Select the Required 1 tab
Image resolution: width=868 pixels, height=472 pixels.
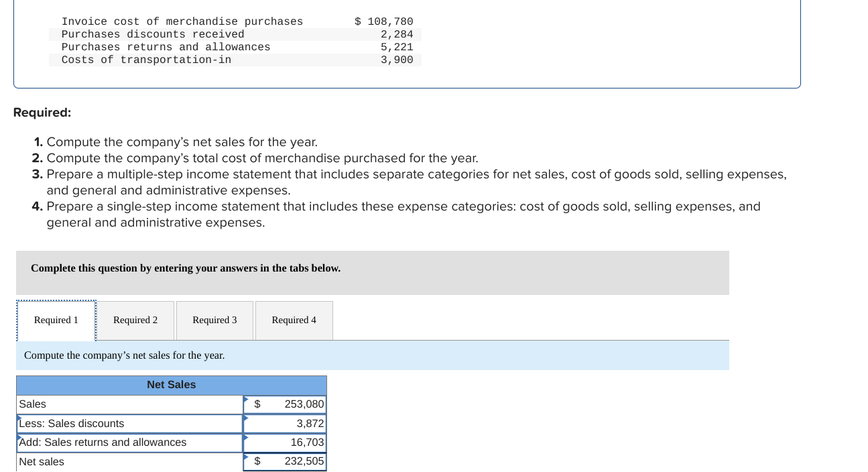[x=56, y=320]
